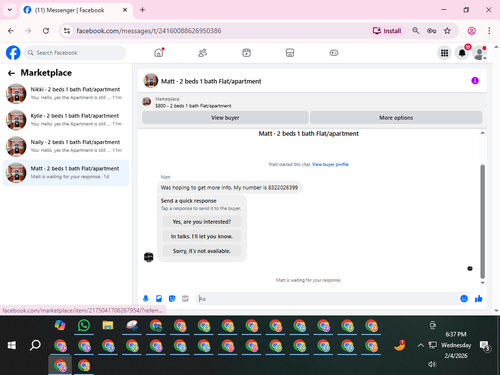
Task: Open Copilot from the taskbar
Action: tap(60, 325)
